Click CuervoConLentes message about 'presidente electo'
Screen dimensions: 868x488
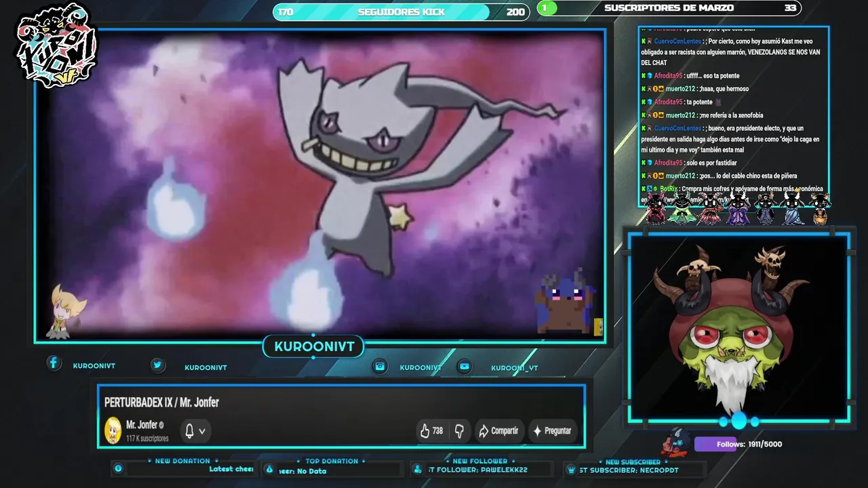731,139
